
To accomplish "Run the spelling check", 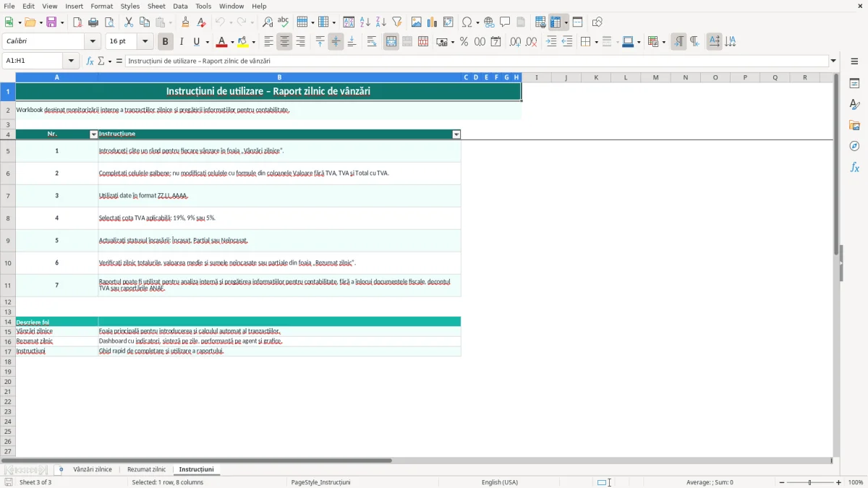I will point(284,22).
